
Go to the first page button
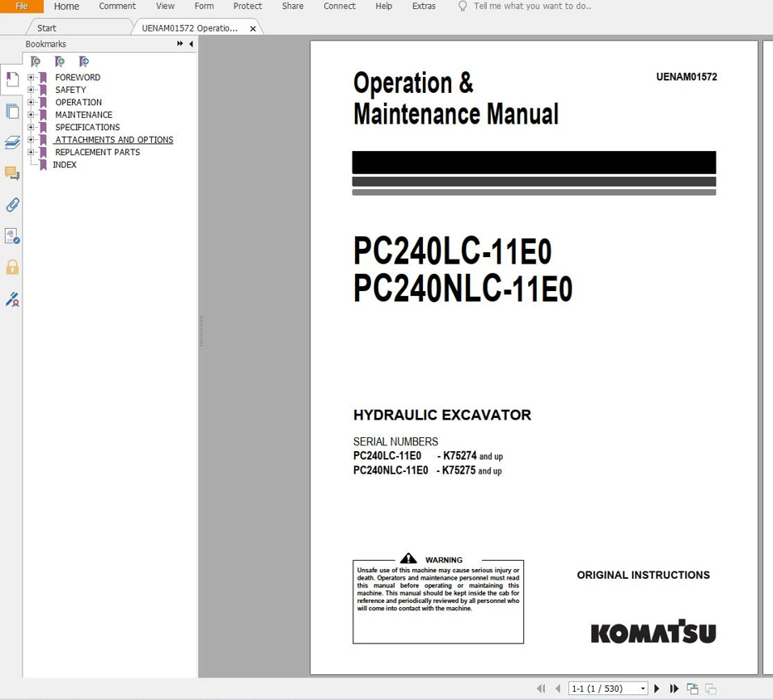click(542, 688)
